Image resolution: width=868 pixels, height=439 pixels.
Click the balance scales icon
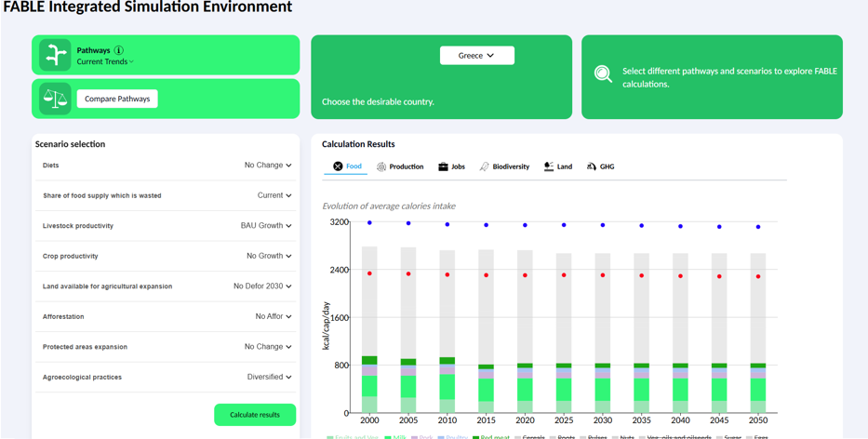[55, 99]
